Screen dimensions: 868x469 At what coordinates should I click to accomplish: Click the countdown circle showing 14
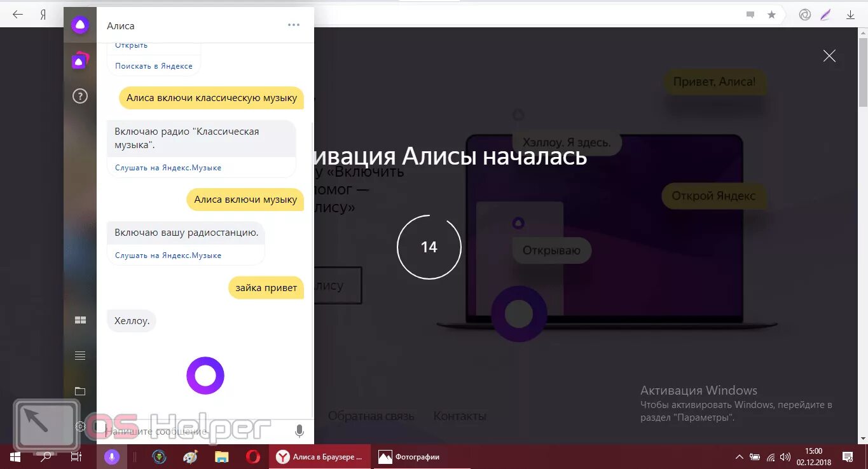click(x=429, y=247)
